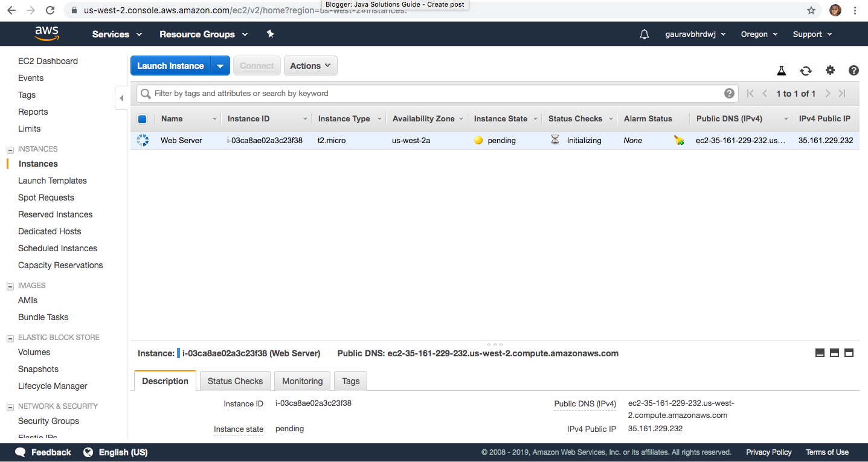This screenshot has width=868, height=462.
Task: Click the AWS logo
Action: tap(47, 34)
